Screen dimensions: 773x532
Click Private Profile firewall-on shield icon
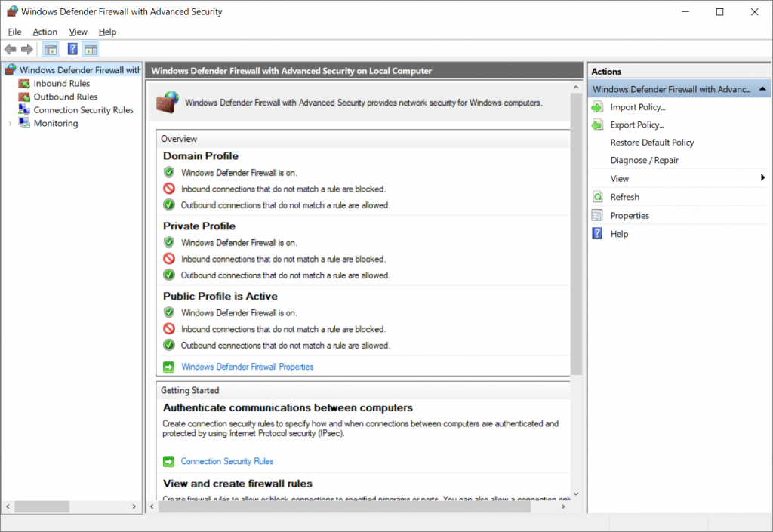click(x=168, y=242)
